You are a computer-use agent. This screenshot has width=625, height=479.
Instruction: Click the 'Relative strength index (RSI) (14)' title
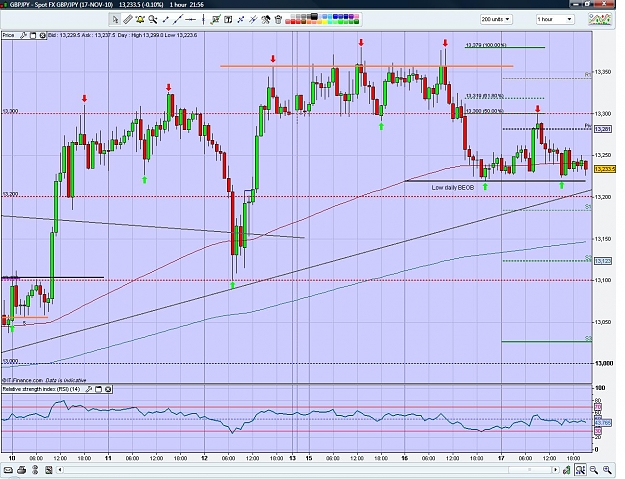(x=42, y=389)
